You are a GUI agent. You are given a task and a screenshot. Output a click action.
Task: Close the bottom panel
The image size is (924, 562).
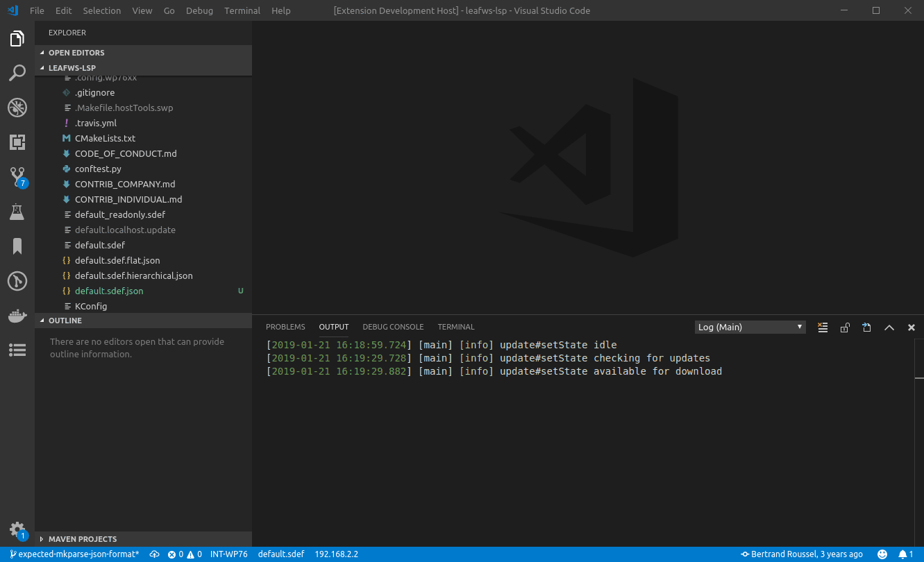[x=912, y=327]
